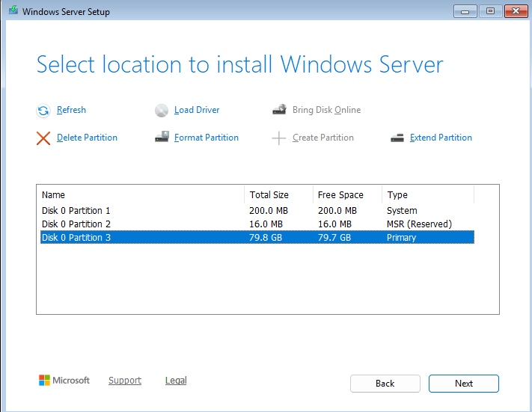
Task: Click the Microsoft four-color logo
Action: point(44,380)
